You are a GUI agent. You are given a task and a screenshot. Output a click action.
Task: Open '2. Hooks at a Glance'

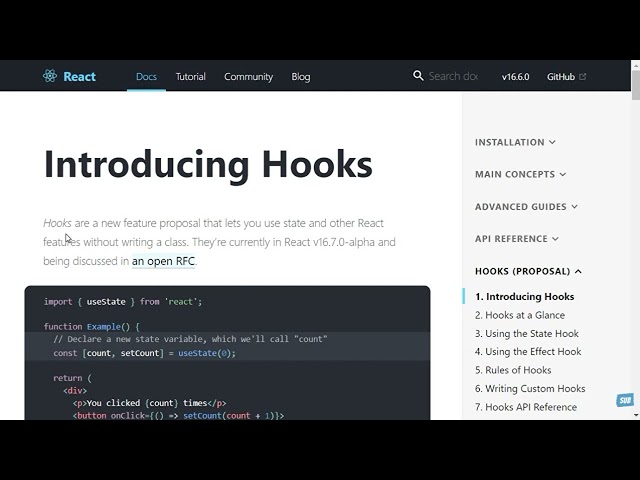pyautogui.click(x=520, y=315)
